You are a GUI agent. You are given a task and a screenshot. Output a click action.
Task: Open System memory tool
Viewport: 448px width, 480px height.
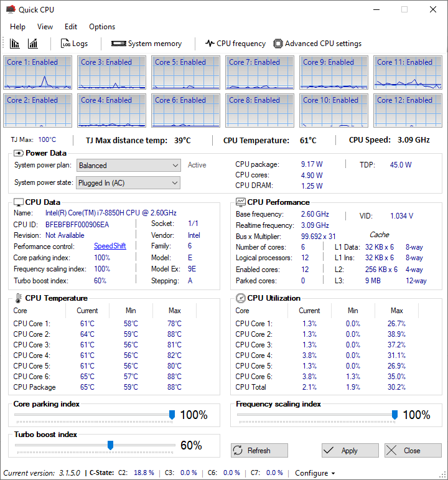point(146,44)
